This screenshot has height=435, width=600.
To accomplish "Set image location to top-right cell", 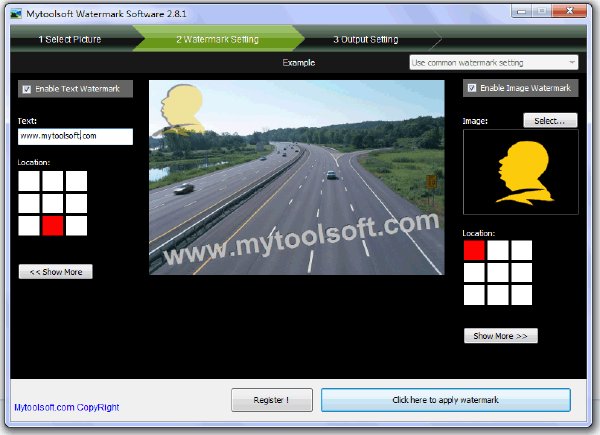I will [522, 250].
